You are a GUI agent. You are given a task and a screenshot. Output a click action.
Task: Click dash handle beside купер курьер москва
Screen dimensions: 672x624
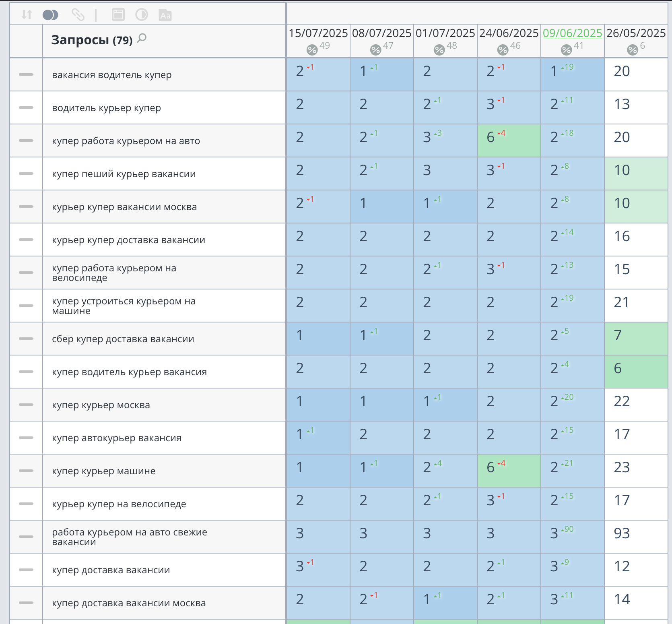[x=26, y=405]
